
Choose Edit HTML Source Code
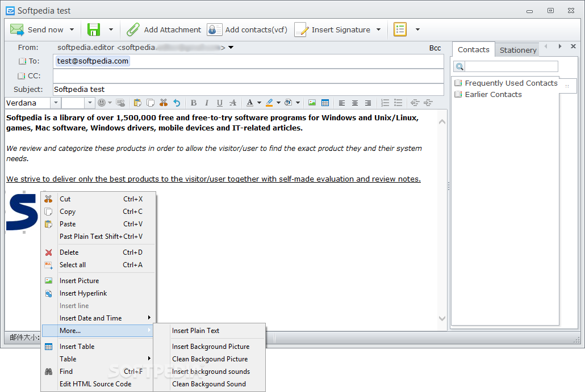point(98,384)
